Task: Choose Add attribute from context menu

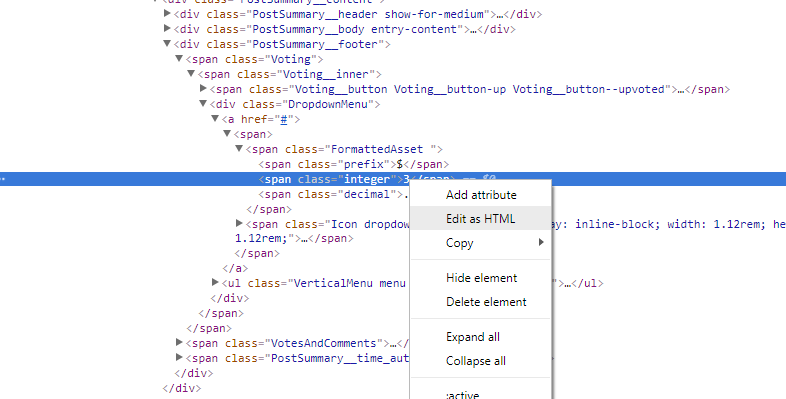Action: pyautogui.click(x=481, y=195)
